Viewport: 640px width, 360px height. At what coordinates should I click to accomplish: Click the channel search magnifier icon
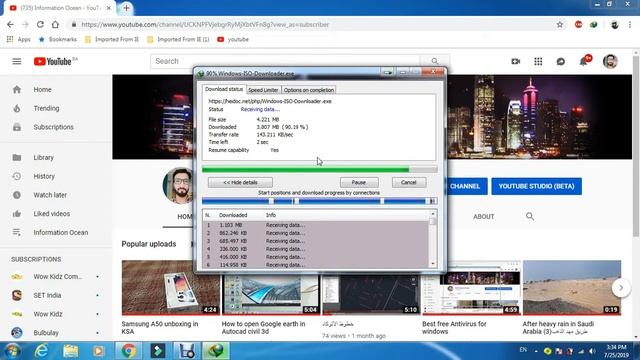[x=530, y=216]
